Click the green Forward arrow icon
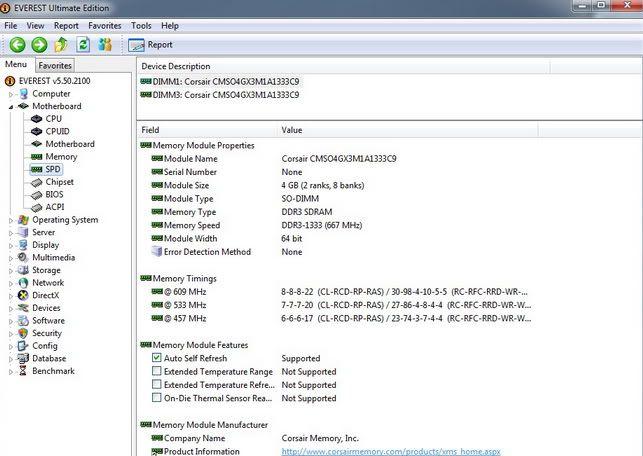 click(39, 45)
